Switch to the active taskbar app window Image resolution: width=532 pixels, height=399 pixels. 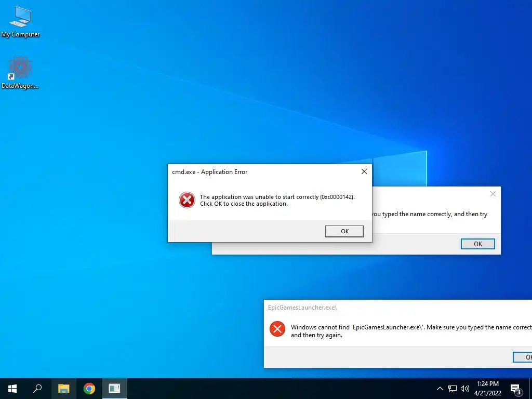(x=115, y=389)
